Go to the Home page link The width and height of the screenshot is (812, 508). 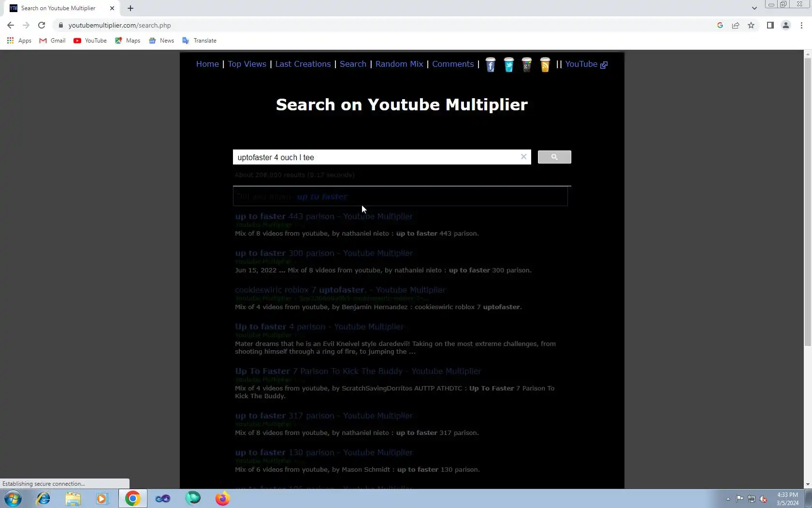207,64
